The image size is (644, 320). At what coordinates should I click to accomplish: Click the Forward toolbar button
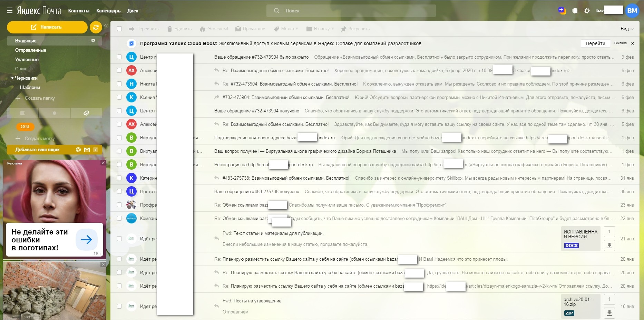144,29
